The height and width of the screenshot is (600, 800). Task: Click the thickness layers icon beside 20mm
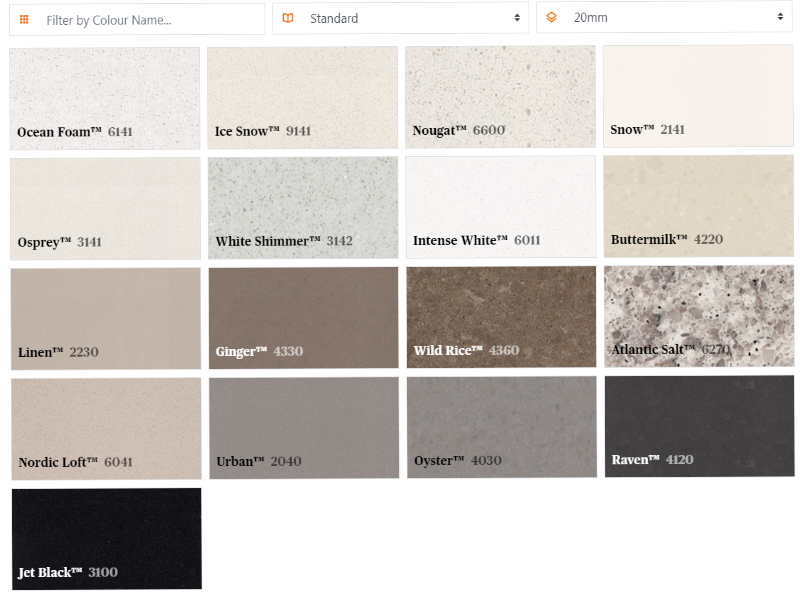(553, 17)
